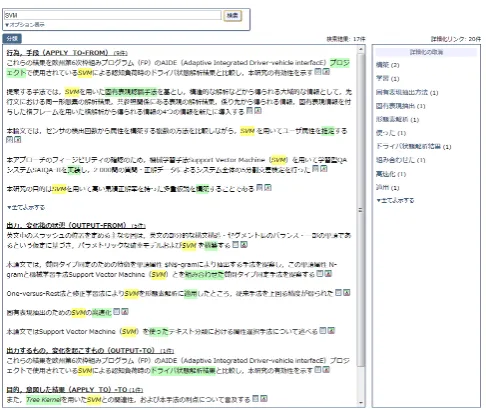Click right boxed icon below the センサ sentence
Screen dimensions: 486x410
coord(18,140)
